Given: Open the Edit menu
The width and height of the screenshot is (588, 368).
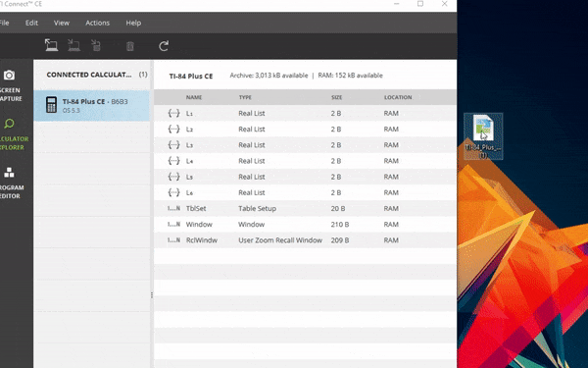Looking at the screenshot, I should (31, 23).
